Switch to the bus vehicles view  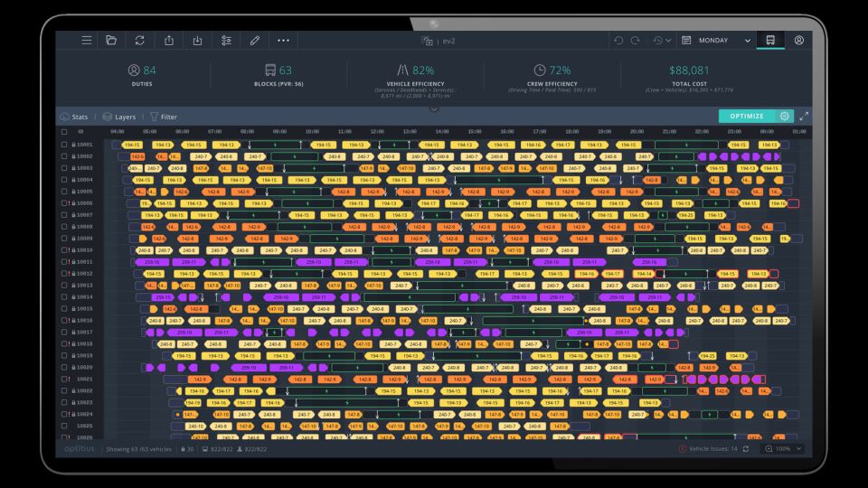(x=770, y=41)
